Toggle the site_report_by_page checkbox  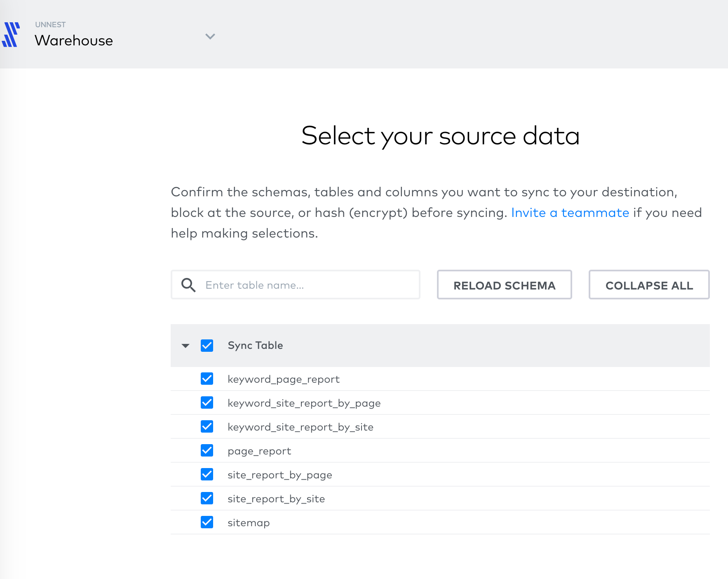pyautogui.click(x=207, y=475)
